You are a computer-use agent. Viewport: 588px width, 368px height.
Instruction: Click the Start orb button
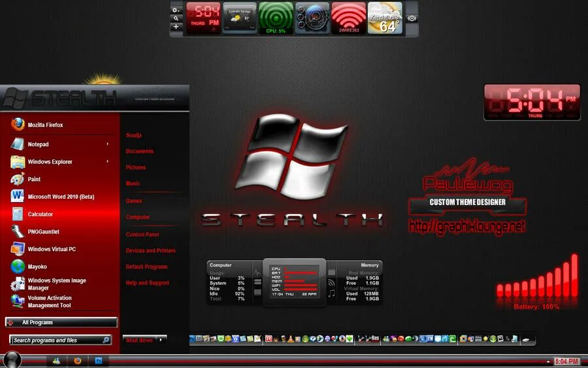(x=12, y=360)
